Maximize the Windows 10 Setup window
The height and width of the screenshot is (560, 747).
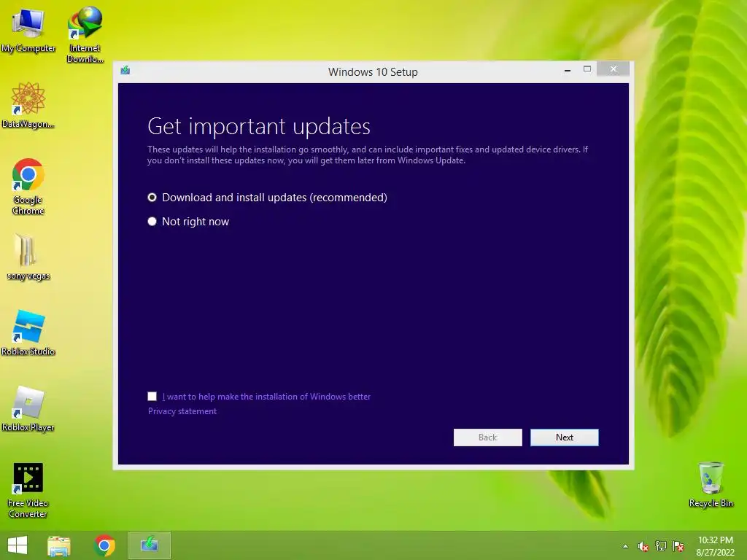click(x=587, y=69)
